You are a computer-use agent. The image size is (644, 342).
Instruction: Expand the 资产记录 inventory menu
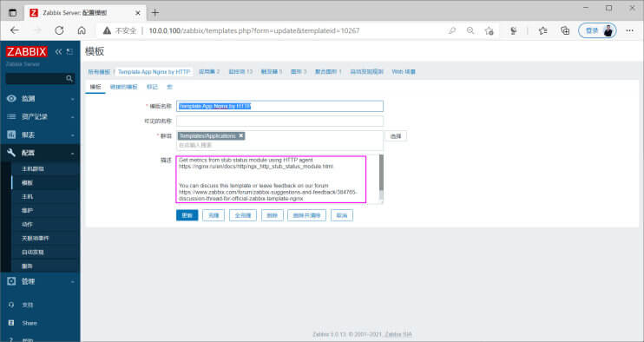tap(40, 116)
